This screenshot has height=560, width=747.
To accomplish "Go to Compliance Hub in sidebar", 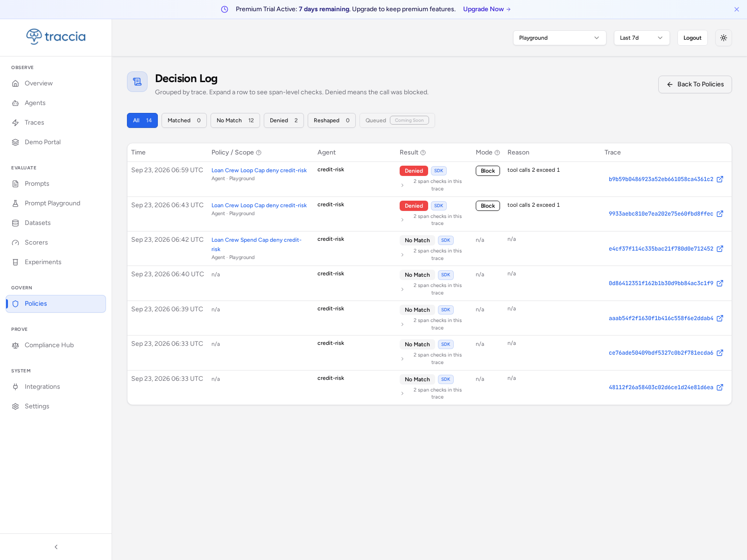I will tap(56, 345).
